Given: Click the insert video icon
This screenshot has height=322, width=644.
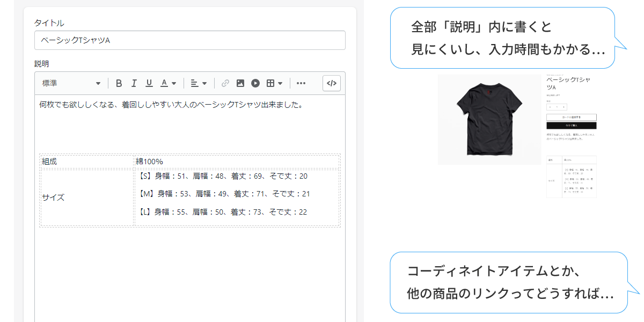Looking at the screenshot, I should (255, 83).
